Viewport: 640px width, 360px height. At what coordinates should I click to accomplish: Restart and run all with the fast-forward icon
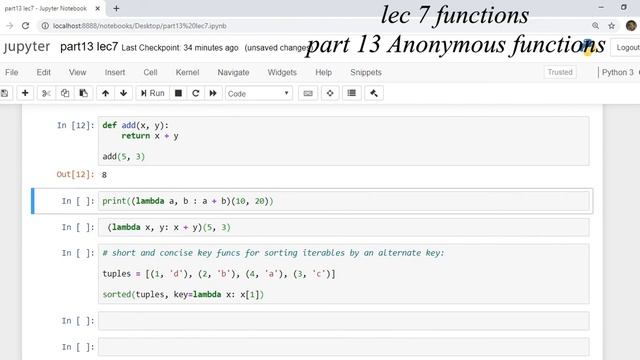213,93
